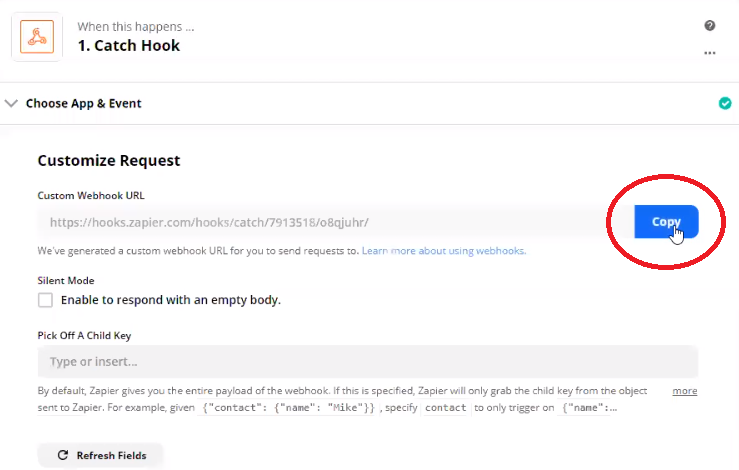Copy the custom webhook URL

666,222
